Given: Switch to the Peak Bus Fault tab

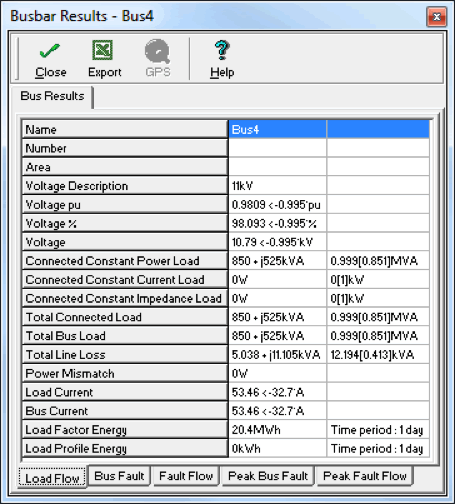Looking at the screenshot, I should click(268, 476).
